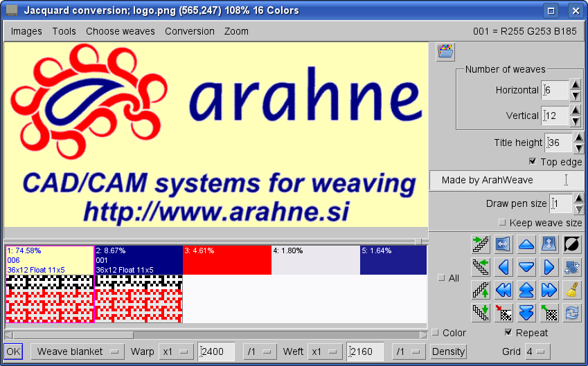Click the black-white invert circle icon

571,244
